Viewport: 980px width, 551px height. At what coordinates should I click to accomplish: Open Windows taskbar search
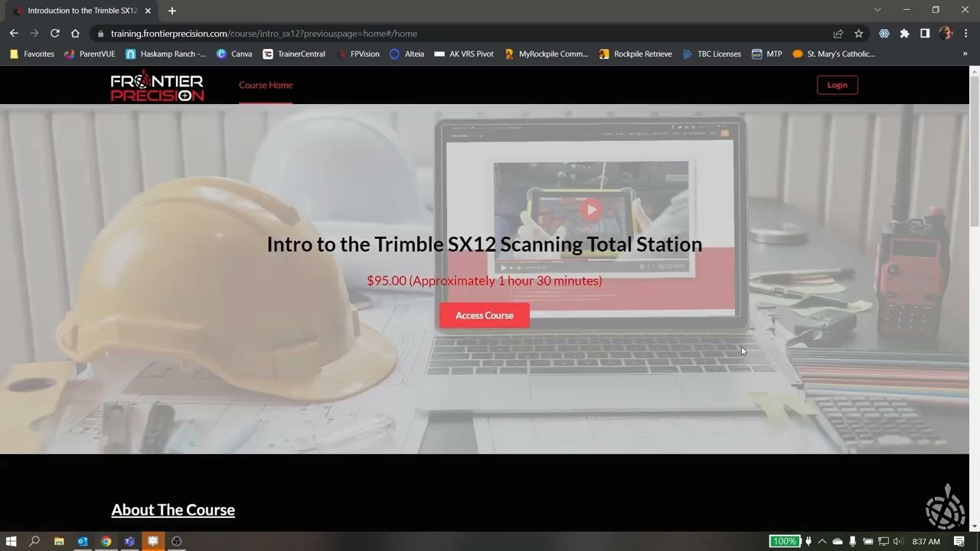pyautogui.click(x=34, y=541)
